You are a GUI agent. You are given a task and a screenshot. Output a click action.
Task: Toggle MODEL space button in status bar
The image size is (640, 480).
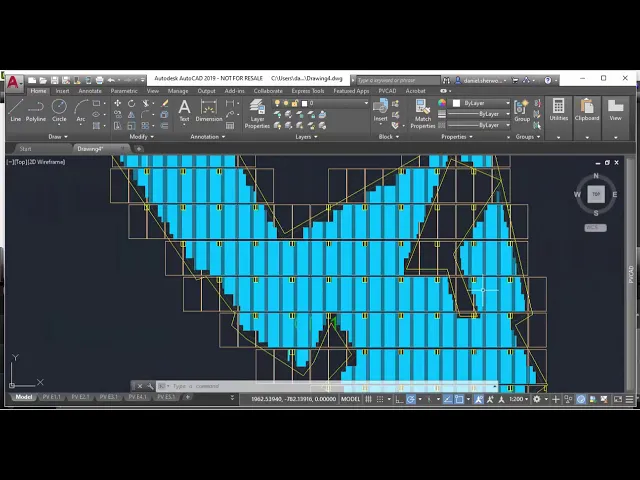click(350, 399)
